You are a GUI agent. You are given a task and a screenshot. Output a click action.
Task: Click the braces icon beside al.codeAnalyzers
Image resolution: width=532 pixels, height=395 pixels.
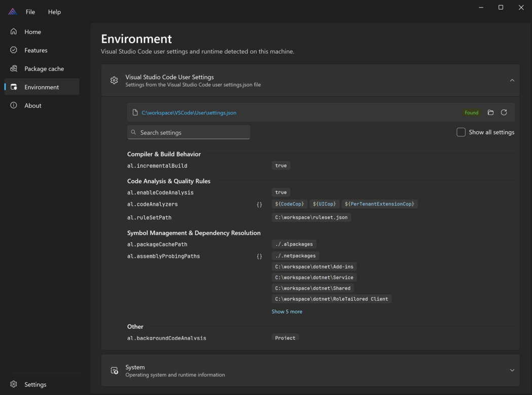click(x=259, y=205)
